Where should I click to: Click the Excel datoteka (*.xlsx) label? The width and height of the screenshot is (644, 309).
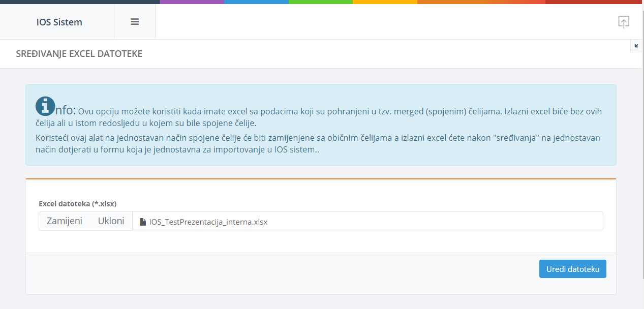(78, 204)
